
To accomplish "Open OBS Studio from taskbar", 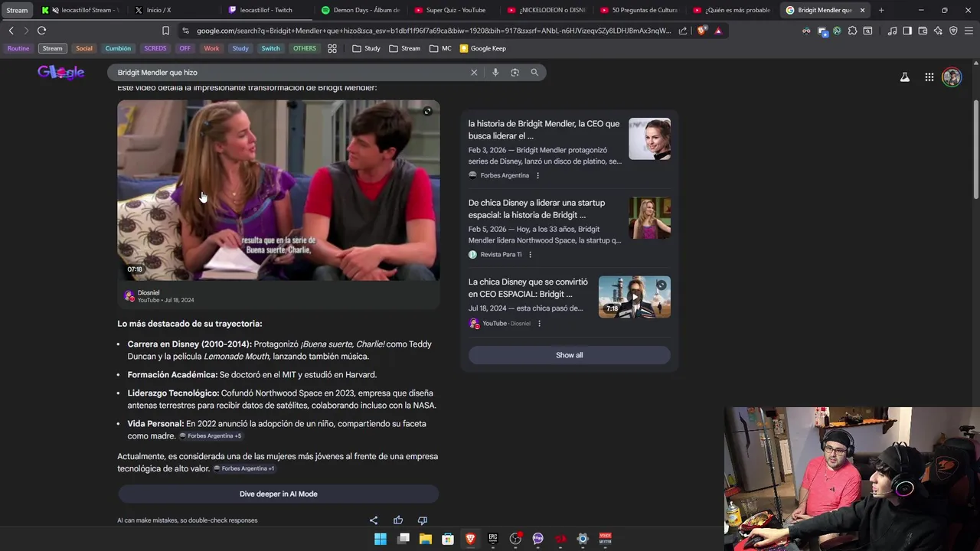I will coord(515,539).
